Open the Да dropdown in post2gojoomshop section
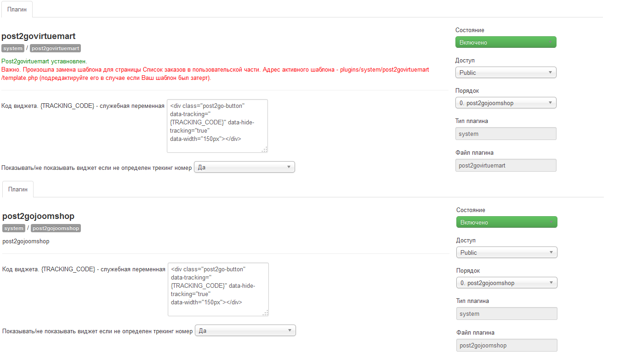This screenshot has width=625, height=364. [245, 330]
